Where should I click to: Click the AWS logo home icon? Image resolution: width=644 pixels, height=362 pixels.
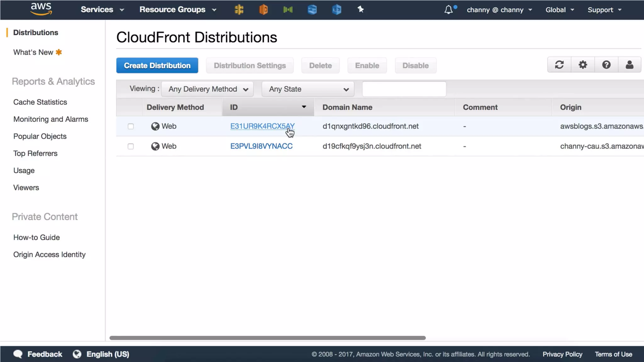41,9
